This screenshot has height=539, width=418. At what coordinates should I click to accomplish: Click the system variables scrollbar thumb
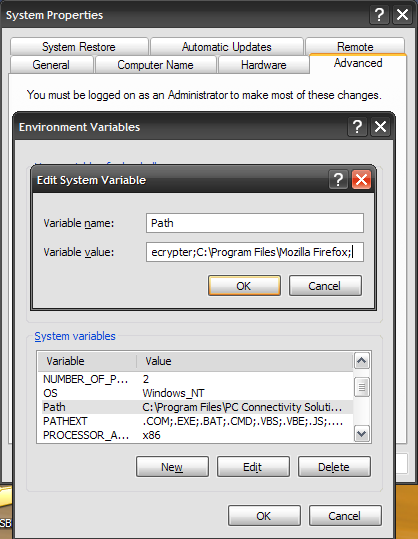click(x=362, y=387)
